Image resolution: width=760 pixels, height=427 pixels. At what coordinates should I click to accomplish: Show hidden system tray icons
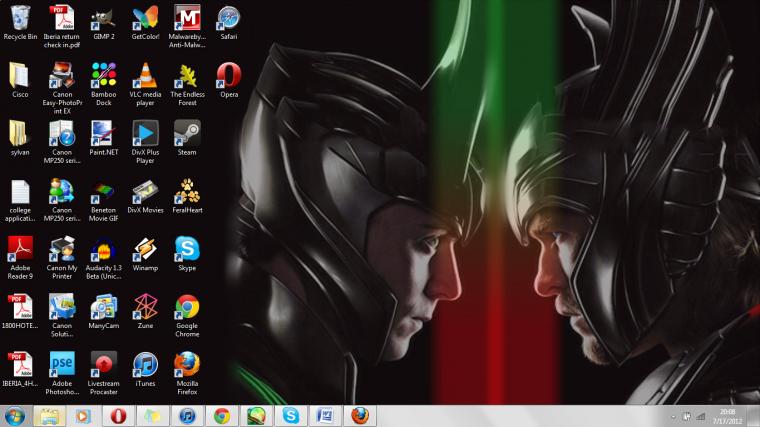(x=673, y=416)
